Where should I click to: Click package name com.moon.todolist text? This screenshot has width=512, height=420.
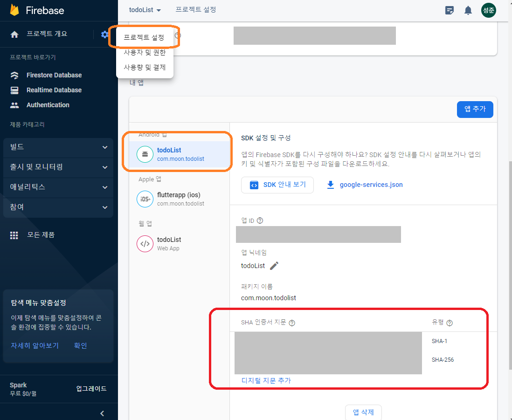point(269,298)
